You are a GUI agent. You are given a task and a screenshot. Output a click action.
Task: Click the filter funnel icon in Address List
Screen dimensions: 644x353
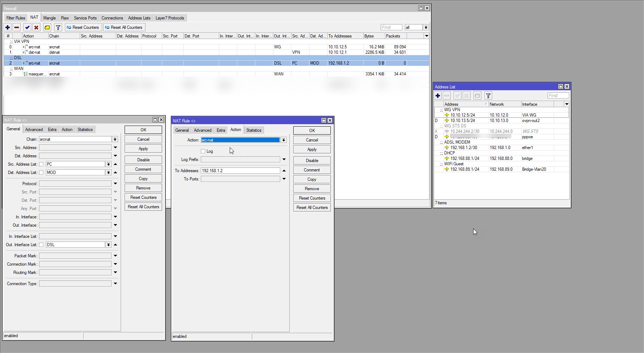pyautogui.click(x=488, y=96)
